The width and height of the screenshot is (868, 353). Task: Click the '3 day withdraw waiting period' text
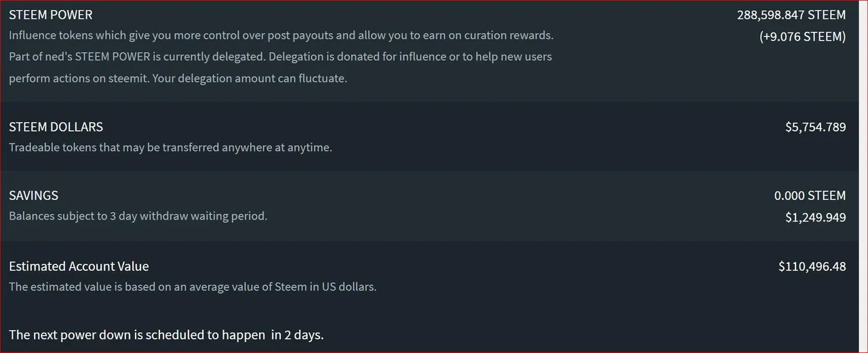click(189, 216)
